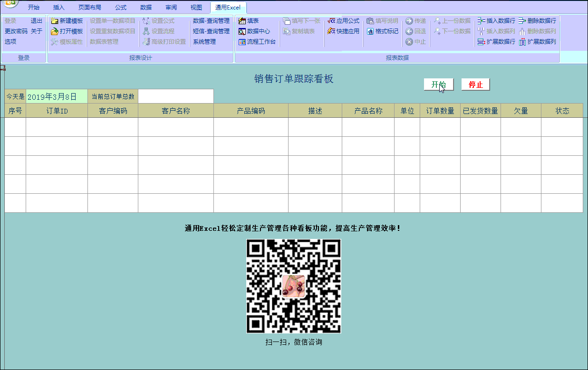Click the 销售订单跟踪看板 title
Viewport: 588px width, 370px height.
point(294,79)
